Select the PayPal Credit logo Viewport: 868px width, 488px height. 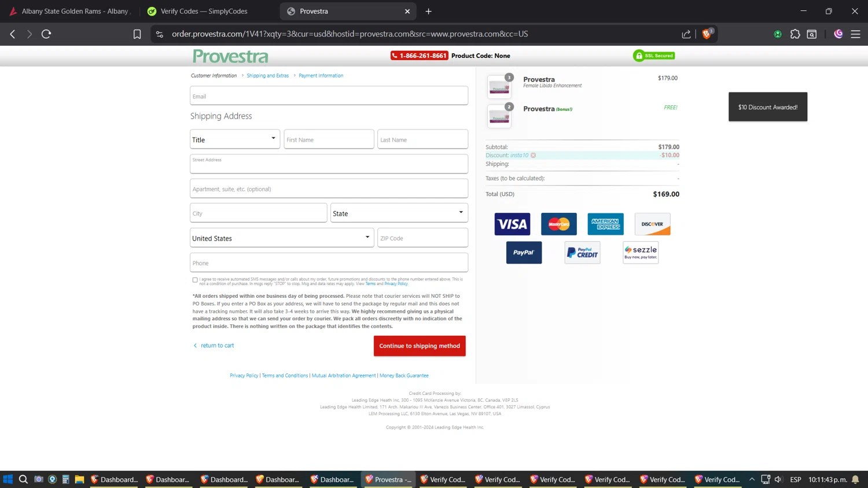582,253
